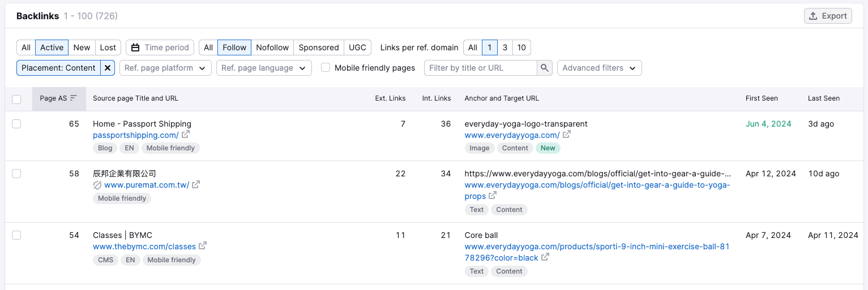Click the Blog tag under Passport Shipping
The width and height of the screenshot is (868, 290).
105,148
